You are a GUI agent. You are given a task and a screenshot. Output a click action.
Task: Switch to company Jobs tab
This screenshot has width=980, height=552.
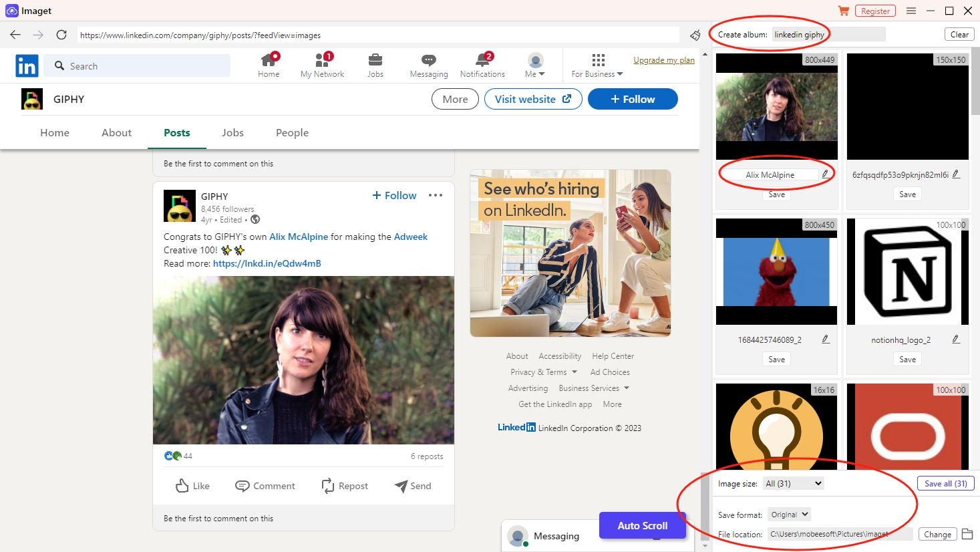(x=232, y=132)
